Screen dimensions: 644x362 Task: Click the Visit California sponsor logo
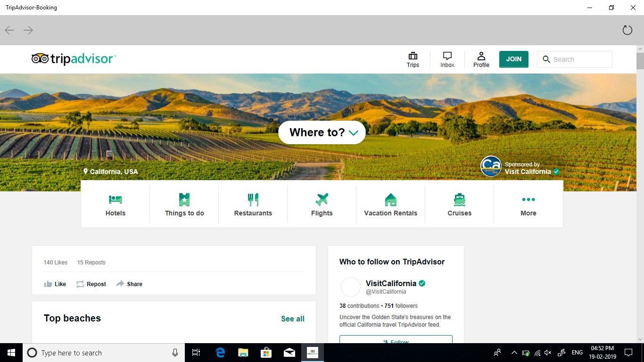coord(491,166)
